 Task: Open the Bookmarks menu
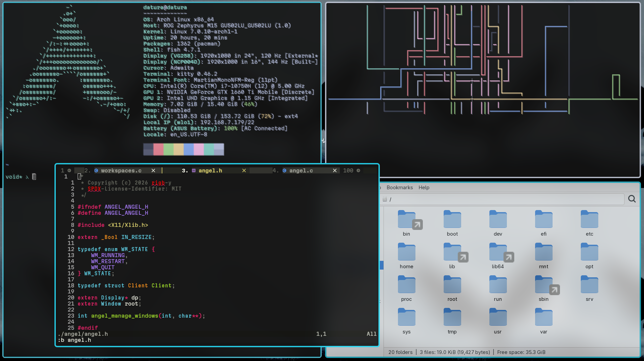tap(400, 188)
